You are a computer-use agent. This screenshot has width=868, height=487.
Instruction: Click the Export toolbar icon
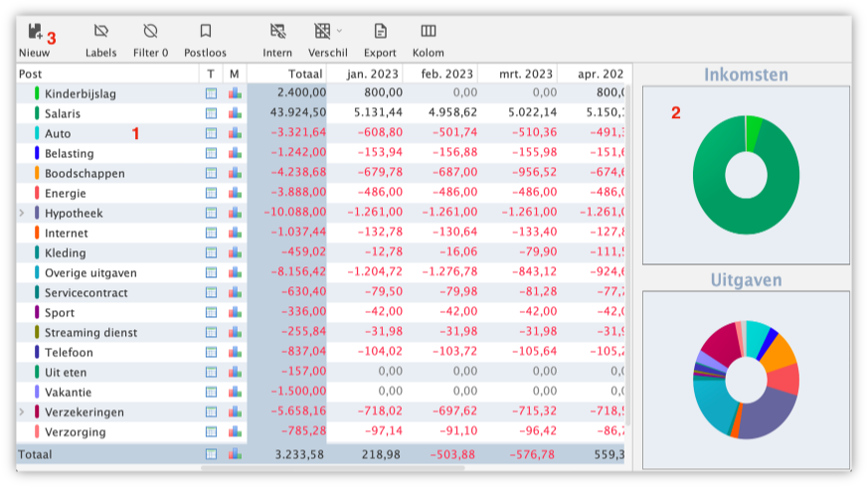point(380,32)
